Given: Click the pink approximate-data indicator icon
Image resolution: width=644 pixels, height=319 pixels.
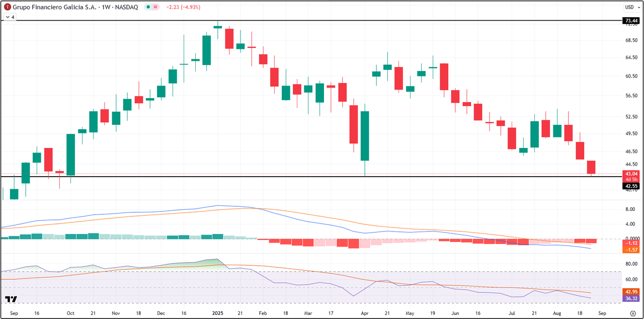Looking at the screenshot, I should tap(155, 7).
